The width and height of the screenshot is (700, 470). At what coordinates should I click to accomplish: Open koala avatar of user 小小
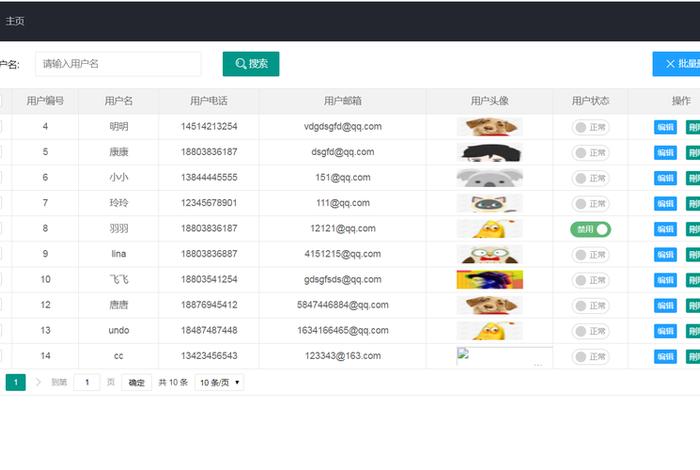pyautogui.click(x=490, y=178)
